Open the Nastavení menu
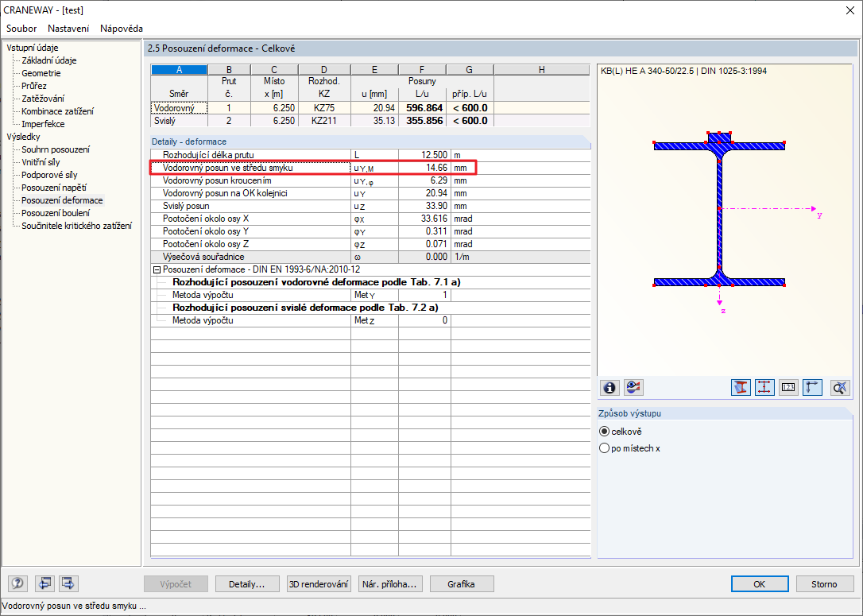 click(x=68, y=28)
